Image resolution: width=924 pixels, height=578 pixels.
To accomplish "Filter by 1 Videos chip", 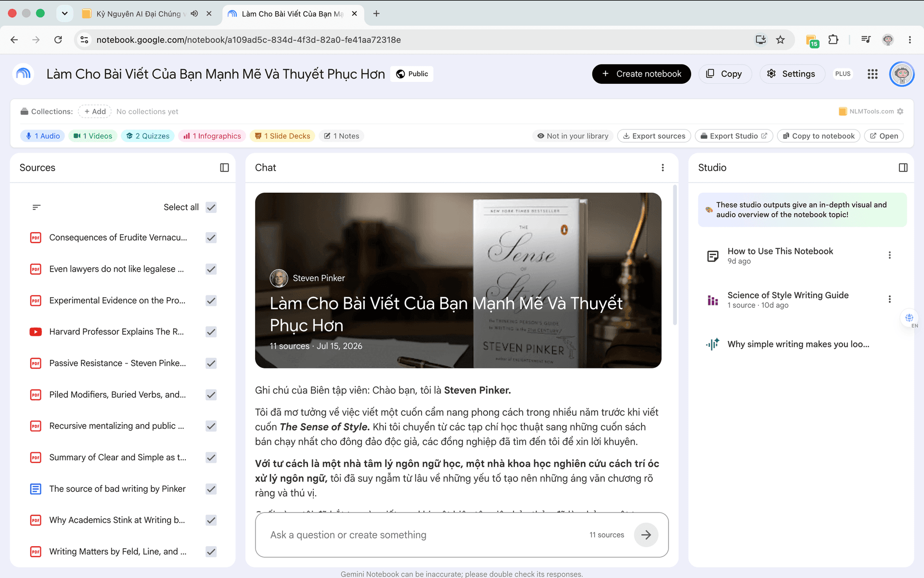I will (93, 136).
